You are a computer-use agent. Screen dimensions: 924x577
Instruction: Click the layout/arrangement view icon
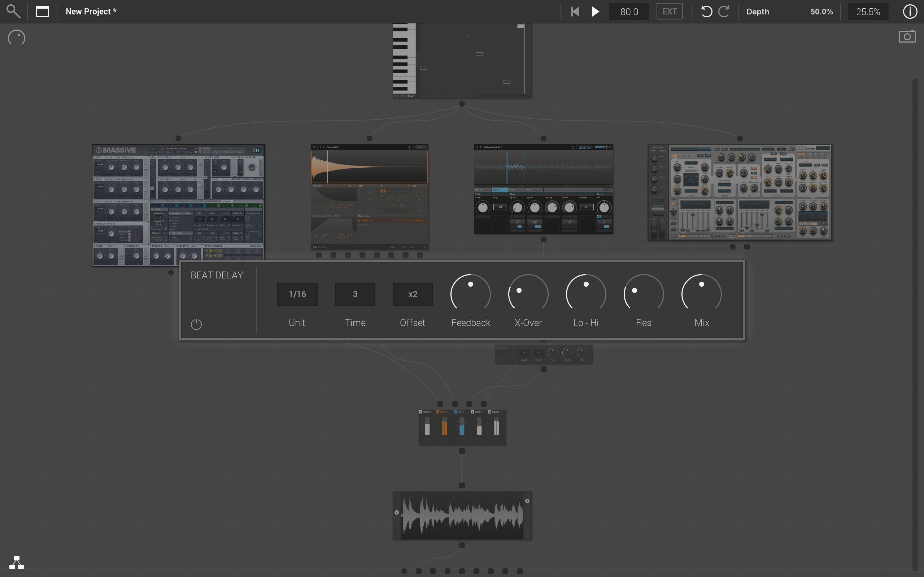point(42,11)
